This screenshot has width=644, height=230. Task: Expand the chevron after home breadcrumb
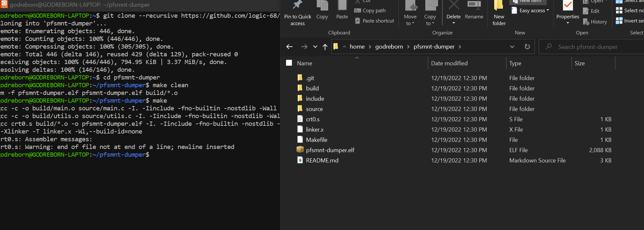370,47
